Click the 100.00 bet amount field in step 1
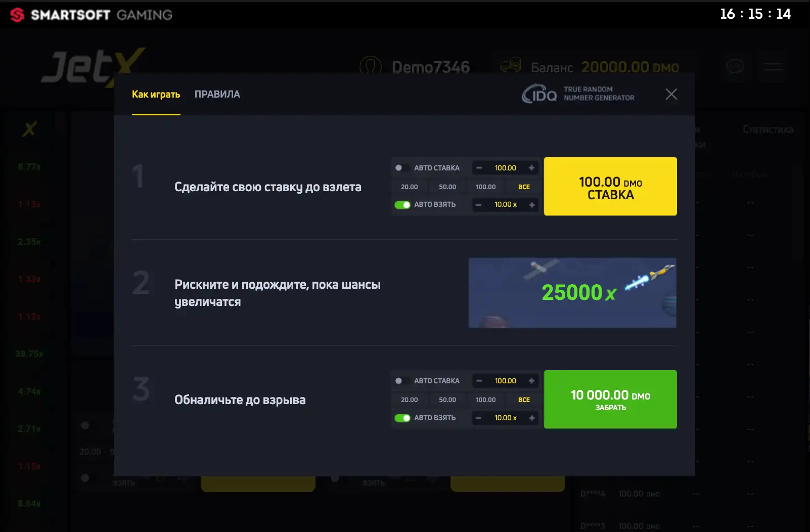The height and width of the screenshot is (532, 810). [506, 168]
